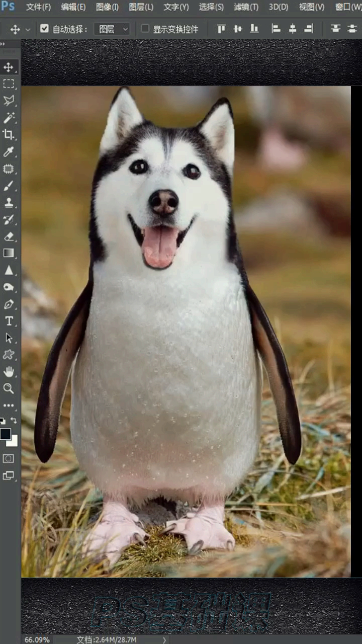Uncheck the 自动选择 checkbox
The height and width of the screenshot is (644, 362).
[x=45, y=29]
